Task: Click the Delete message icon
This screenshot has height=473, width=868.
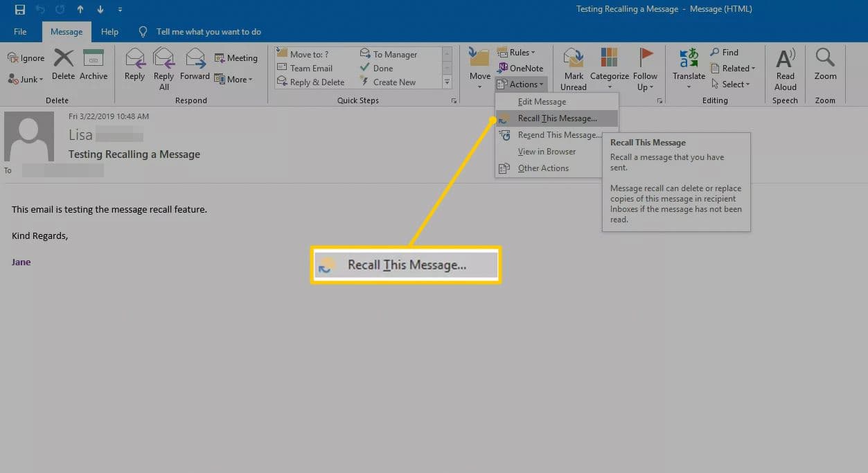Action: click(63, 59)
